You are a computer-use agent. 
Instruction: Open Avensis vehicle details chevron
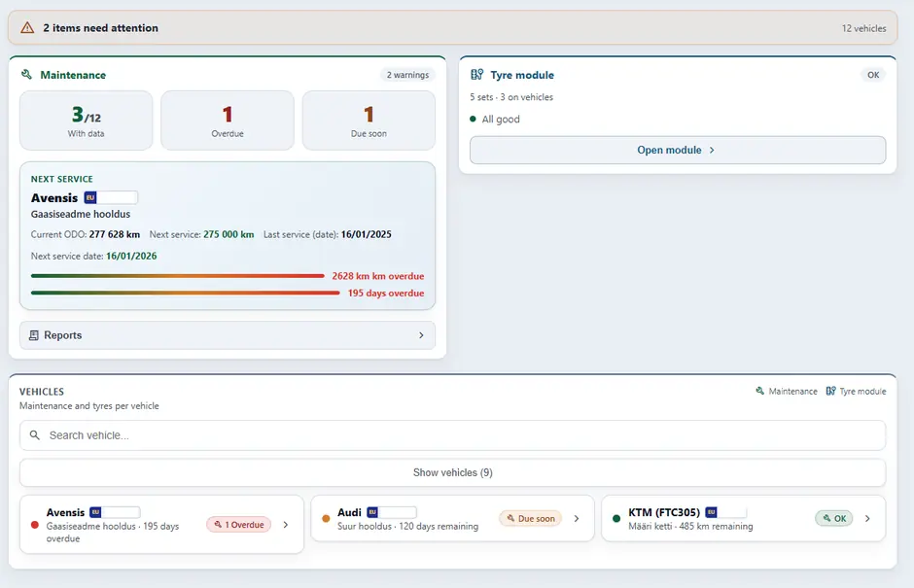[x=286, y=525]
